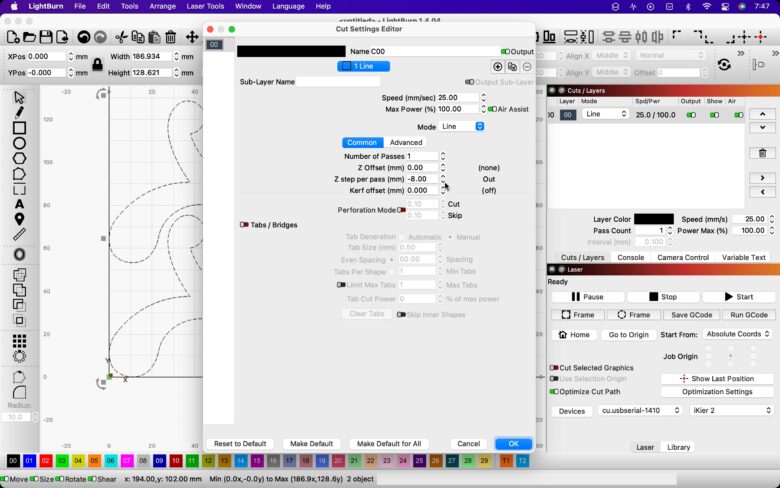Image resolution: width=780 pixels, height=488 pixels.
Task: Enable the Tabs / Bridges toggle
Action: coord(244,225)
